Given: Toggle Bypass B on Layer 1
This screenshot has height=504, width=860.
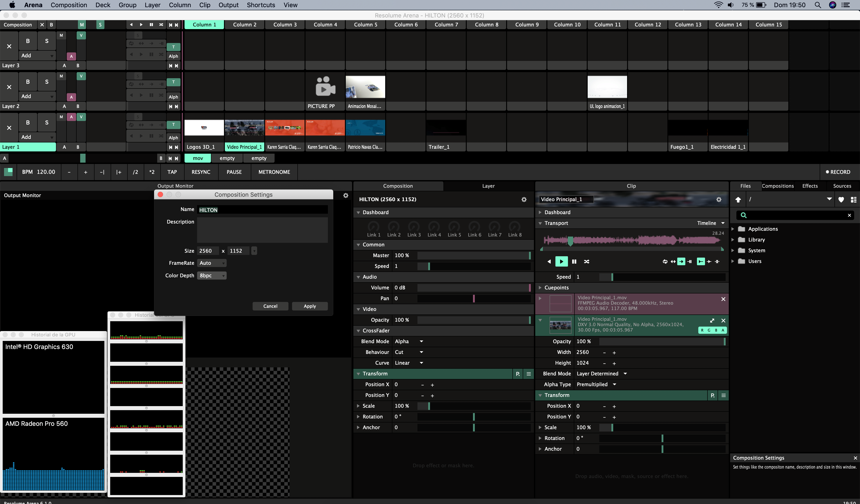Looking at the screenshot, I should 28,123.
